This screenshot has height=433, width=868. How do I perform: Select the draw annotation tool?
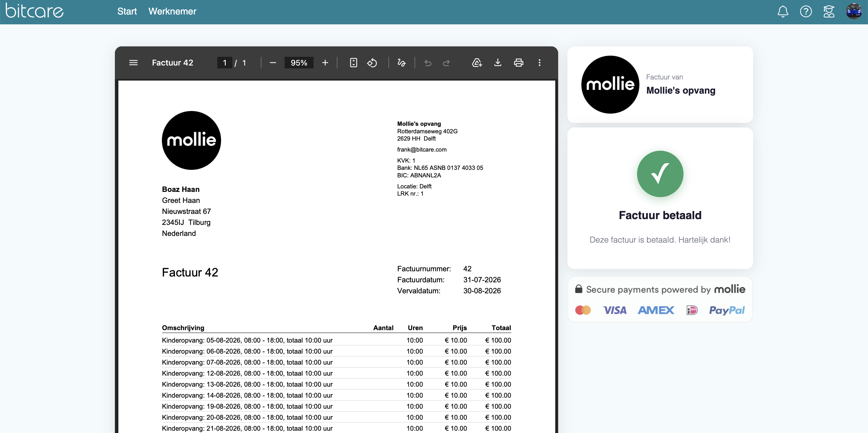[401, 63]
